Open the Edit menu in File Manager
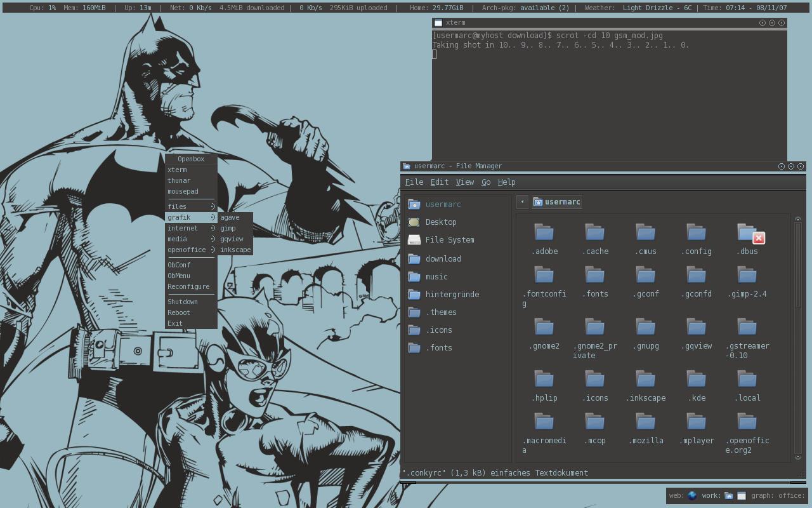Image resolution: width=812 pixels, height=508 pixels. tap(439, 182)
